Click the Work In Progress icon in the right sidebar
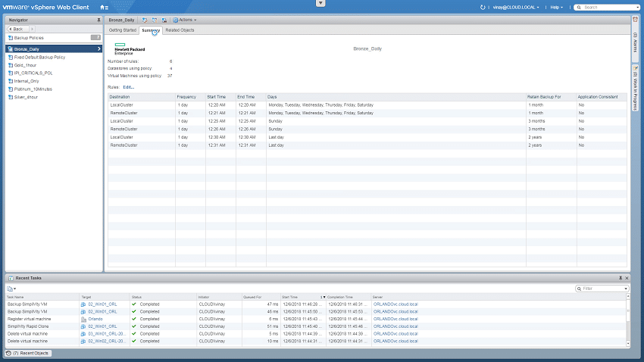The width and height of the screenshot is (644, 362). pyautogui.click(x=635, y=68)
